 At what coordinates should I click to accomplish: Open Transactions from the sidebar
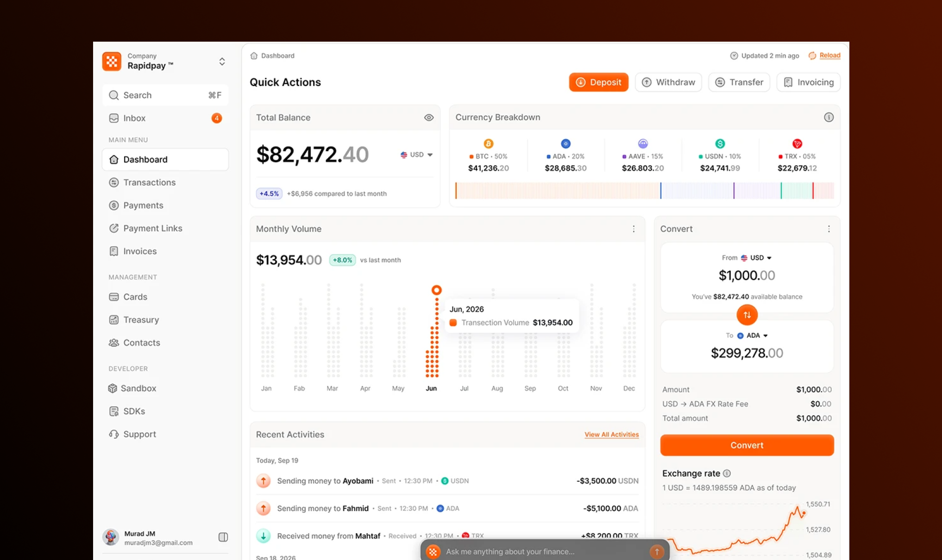click(165, 182)
